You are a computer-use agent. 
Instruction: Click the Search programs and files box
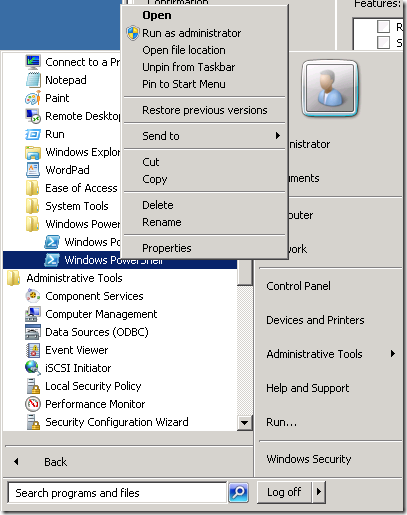click(117, 493)
